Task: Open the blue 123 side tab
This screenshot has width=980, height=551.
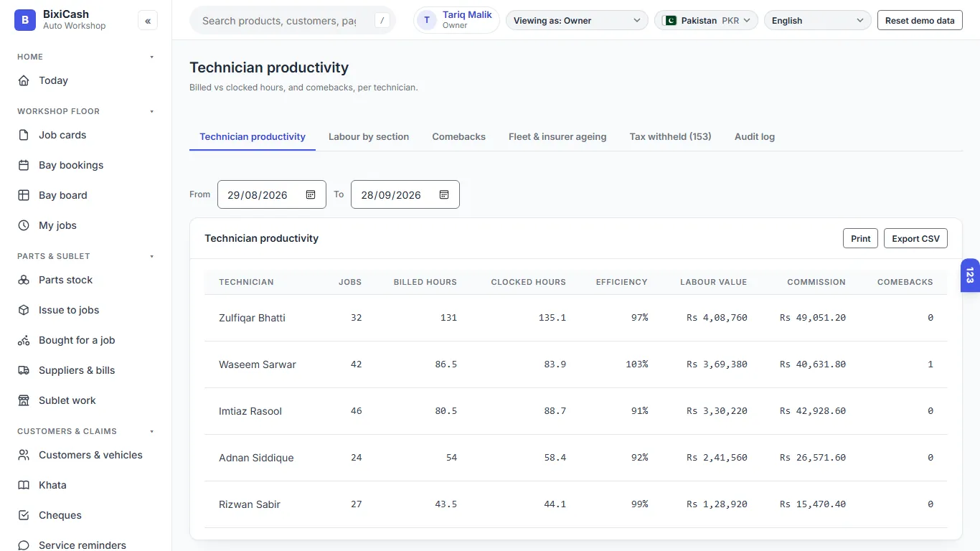Action: click(x=970, y=275)
